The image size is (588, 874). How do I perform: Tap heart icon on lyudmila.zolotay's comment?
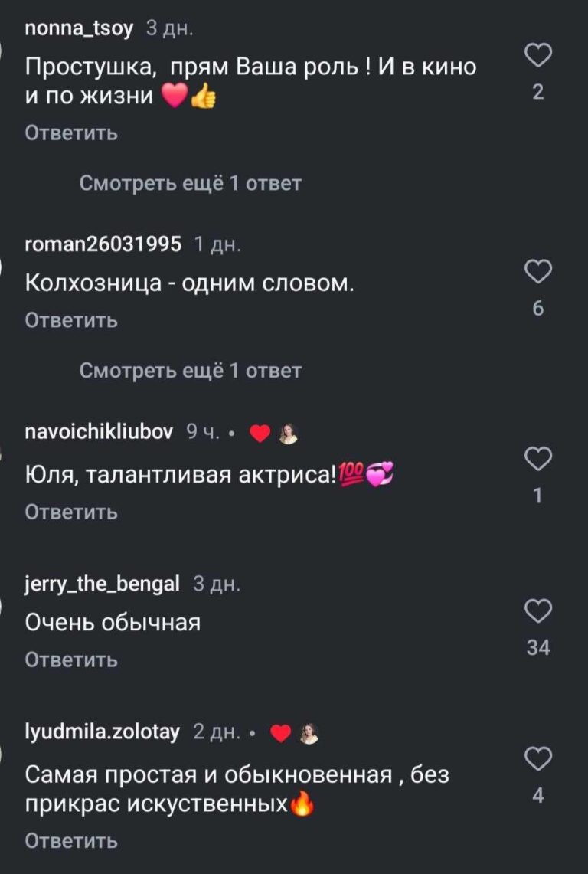[539, 758]
